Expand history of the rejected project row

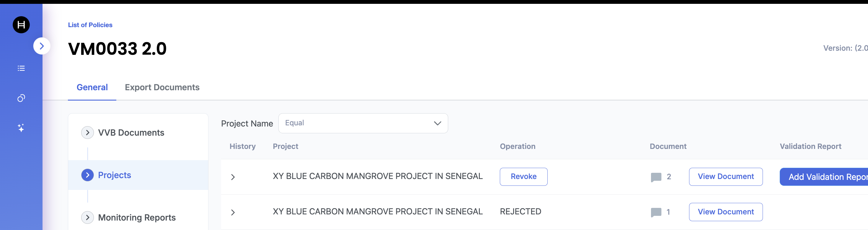[233, 213]
